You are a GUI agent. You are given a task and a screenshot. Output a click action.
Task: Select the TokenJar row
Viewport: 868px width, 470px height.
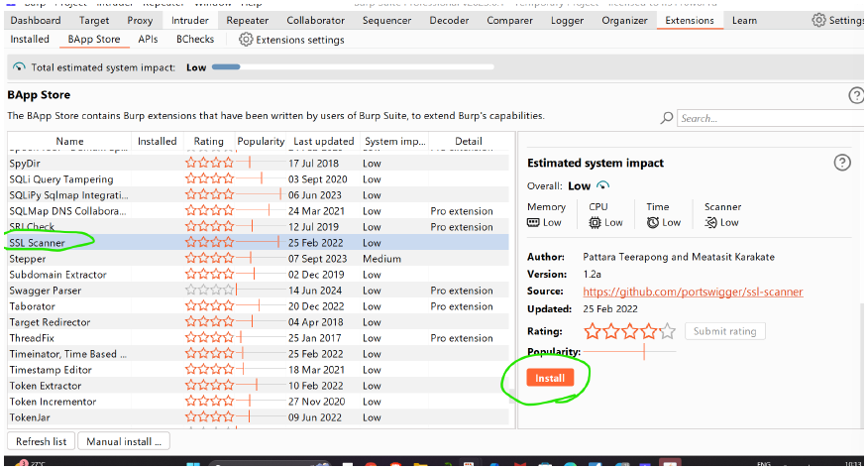click(x=258, y=417)
